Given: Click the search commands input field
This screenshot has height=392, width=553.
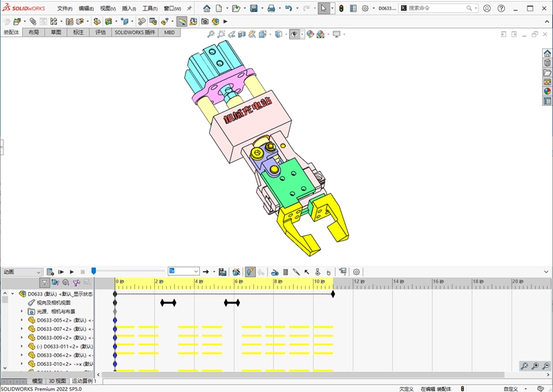Looking at the screenshot, I should click(x=436, y=9).
